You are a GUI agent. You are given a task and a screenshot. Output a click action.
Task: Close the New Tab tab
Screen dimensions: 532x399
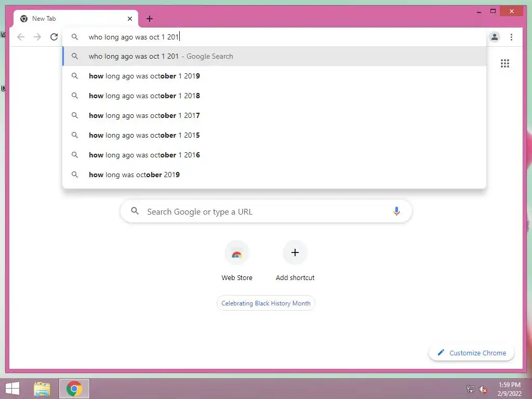click(x=129, y=19)
